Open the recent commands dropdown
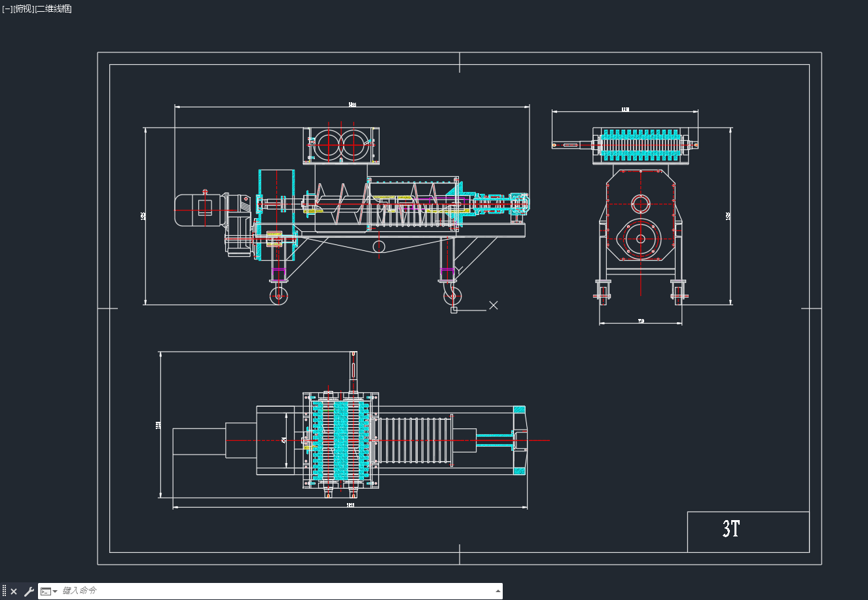 point(49,591)
